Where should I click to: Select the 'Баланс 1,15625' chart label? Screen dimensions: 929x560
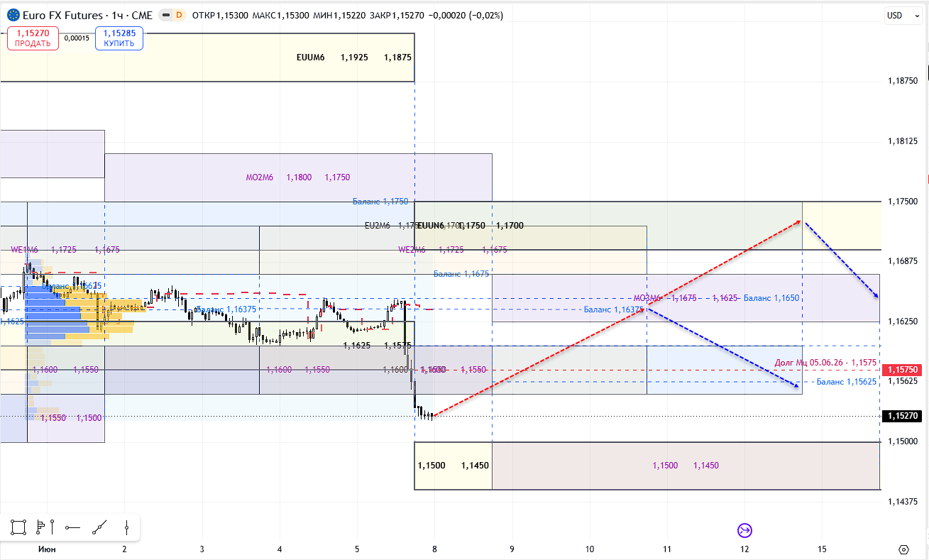click(847, 382)
